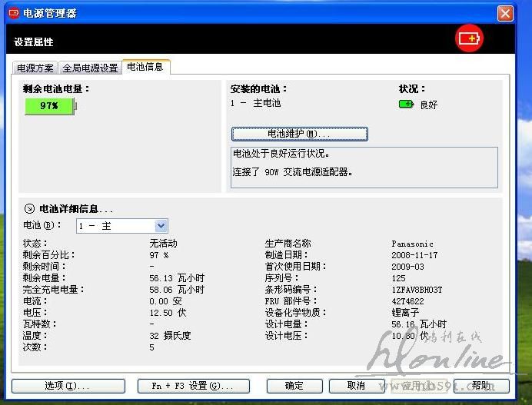Click the green battery status icon beside 良好

[x=406, y=104]
